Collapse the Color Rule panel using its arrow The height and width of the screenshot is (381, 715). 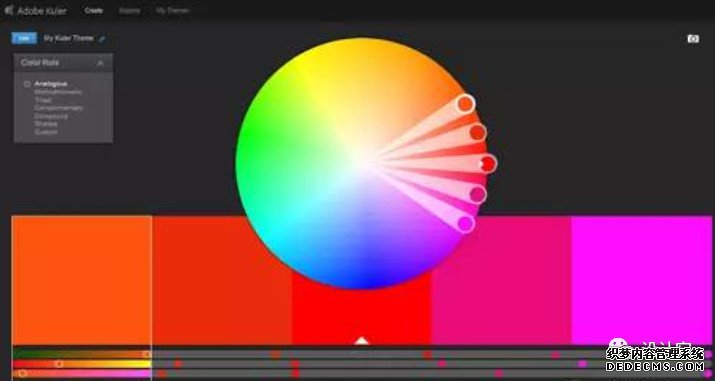pyautogui.click(x=100, y=63)
